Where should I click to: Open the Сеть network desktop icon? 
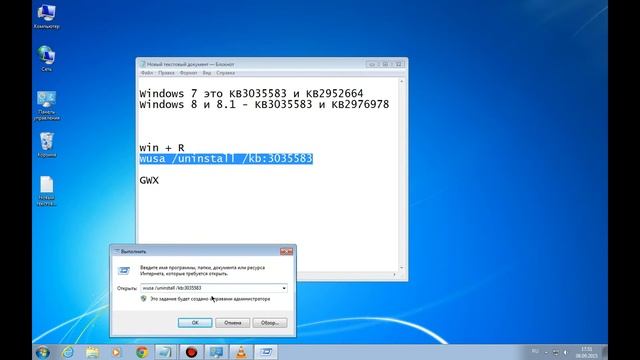click(47, 58)
